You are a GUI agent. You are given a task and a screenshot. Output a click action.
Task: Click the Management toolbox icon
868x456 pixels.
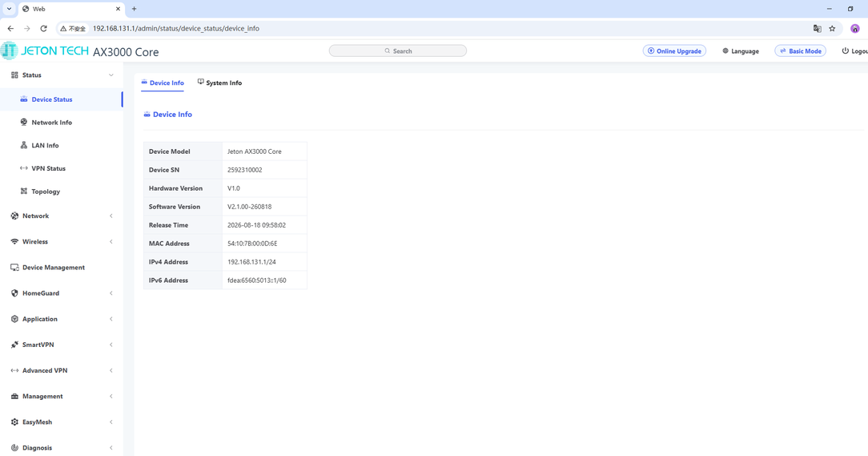coord(14,396)
